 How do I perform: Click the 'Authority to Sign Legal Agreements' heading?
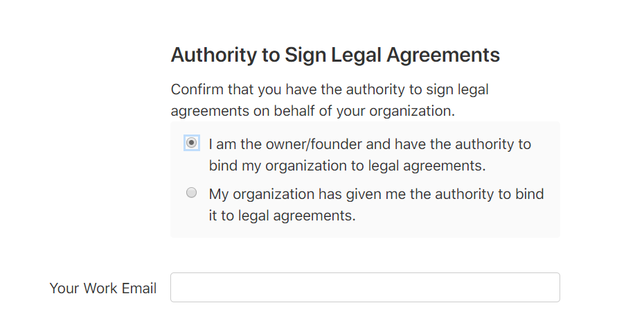(x=335, y=55)
